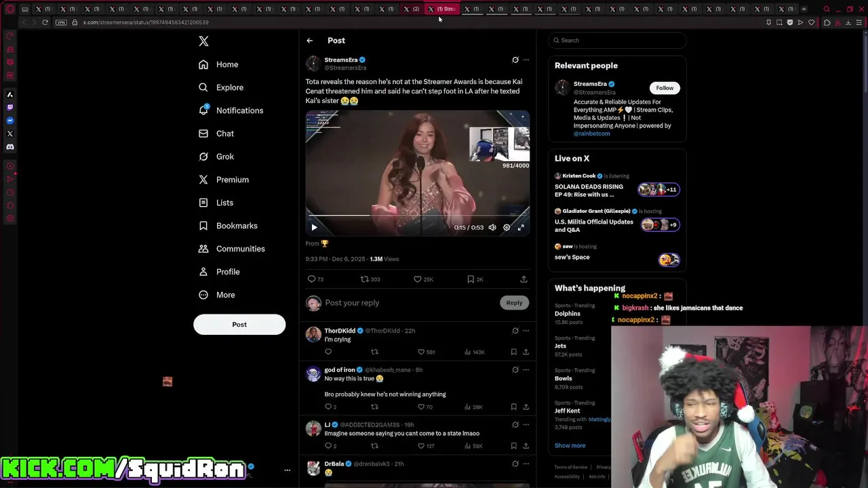Click the VPN badge in address bar
Viewport: 868px width, 488px height.
coord(61,22)
